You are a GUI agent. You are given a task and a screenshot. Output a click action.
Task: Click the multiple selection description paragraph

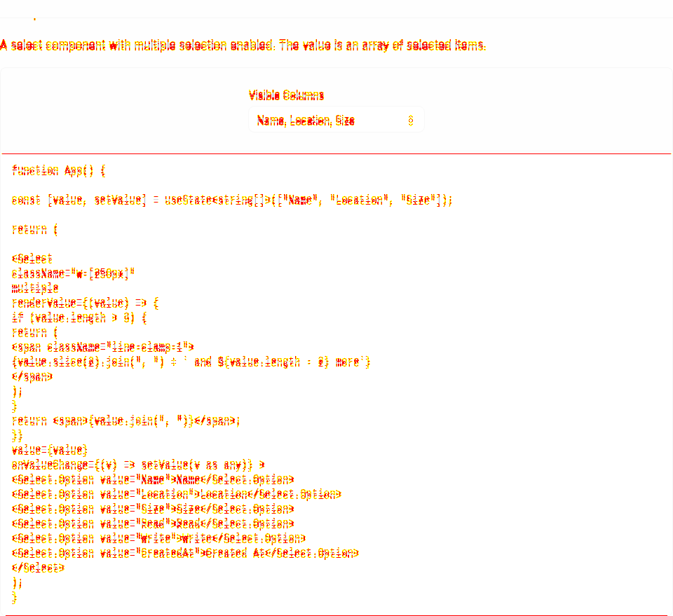pos(243,45)
